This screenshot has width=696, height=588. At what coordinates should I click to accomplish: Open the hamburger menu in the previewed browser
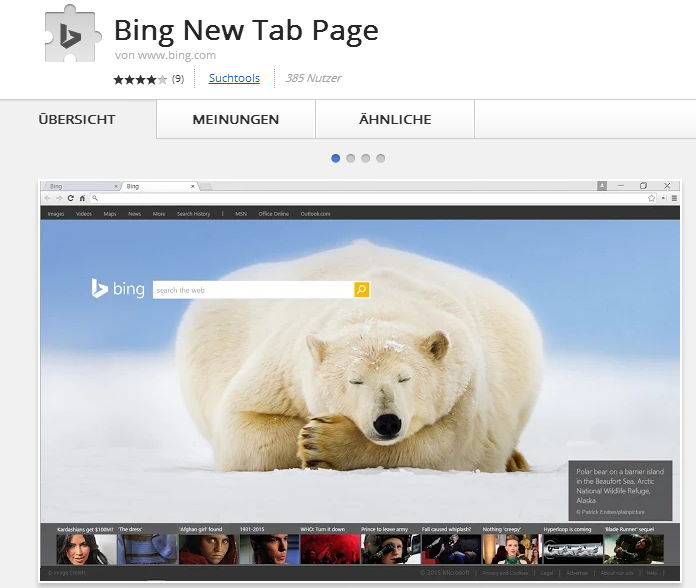pos(674,198)
